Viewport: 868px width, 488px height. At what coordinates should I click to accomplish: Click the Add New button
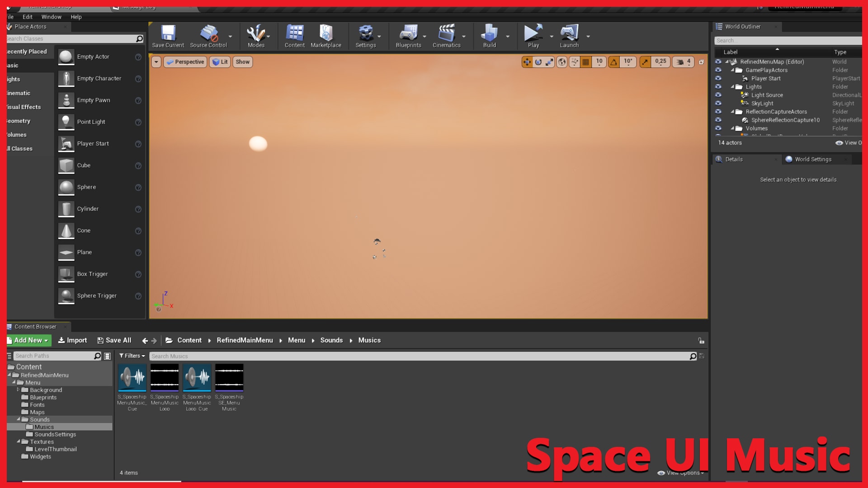click(29, 340)
